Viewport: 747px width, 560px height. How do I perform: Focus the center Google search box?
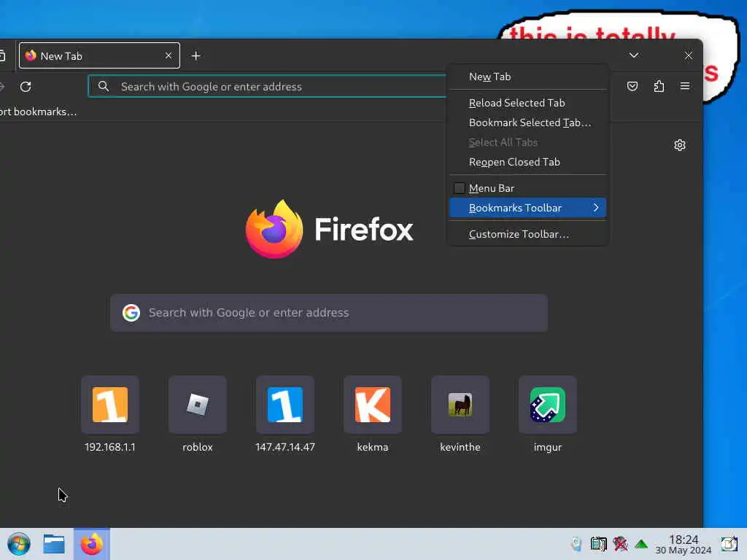(329, 313)
